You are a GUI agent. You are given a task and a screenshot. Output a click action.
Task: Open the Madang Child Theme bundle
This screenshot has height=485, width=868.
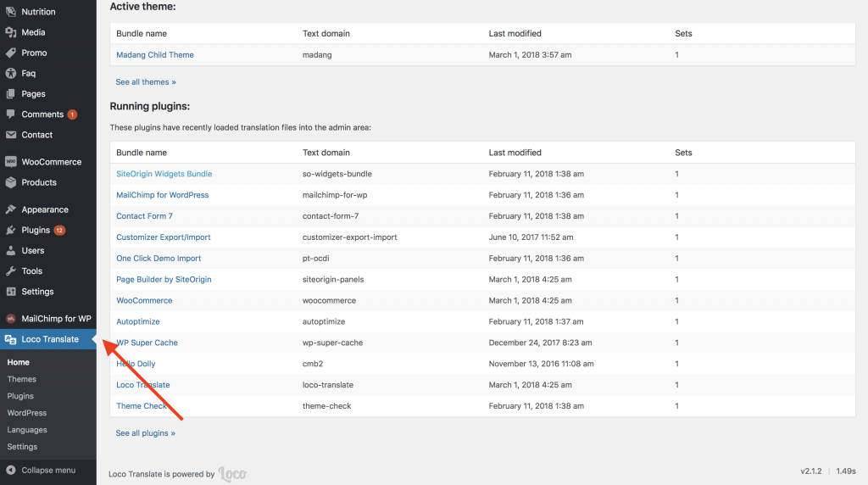(x=155, y=55)
